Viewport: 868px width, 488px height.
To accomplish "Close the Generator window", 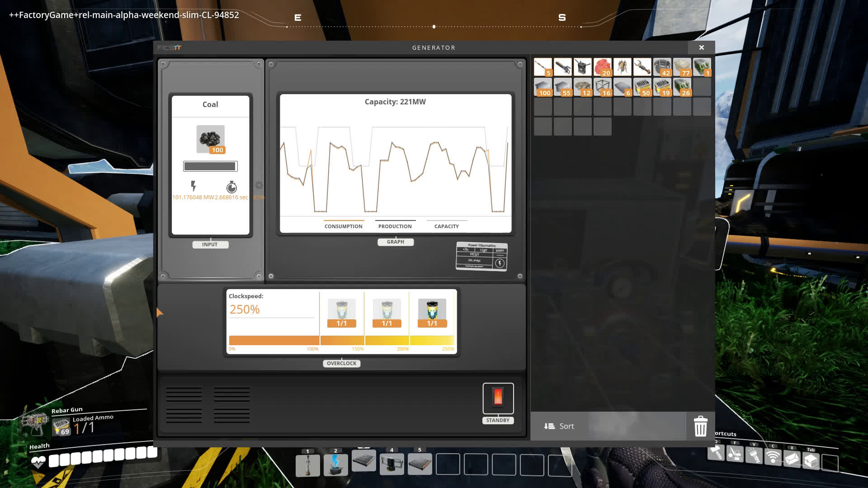I will click(x=701, y=47).
